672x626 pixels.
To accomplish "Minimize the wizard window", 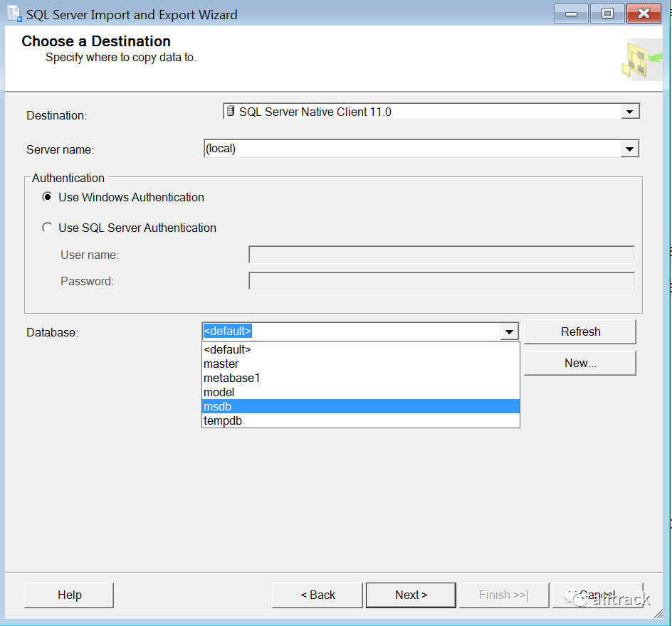I will tap(571, 14).
